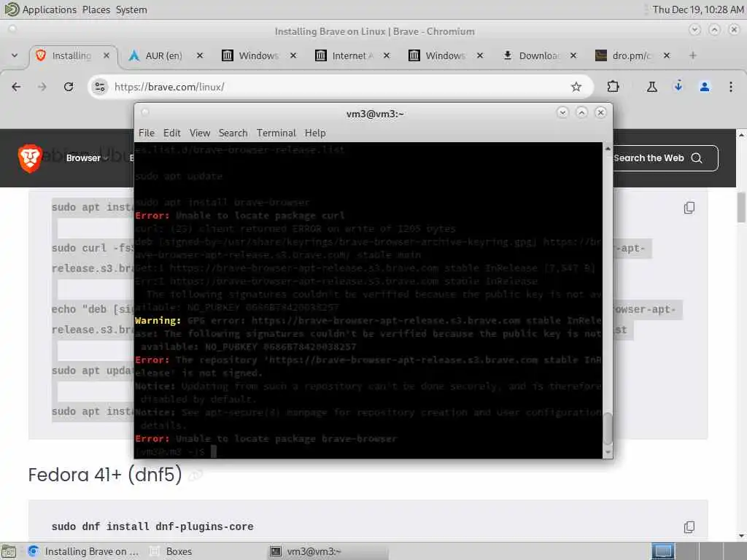Switch to the dro.pm tab
Viewport: 747px width, 560px height.
click(x=631, y=55)
